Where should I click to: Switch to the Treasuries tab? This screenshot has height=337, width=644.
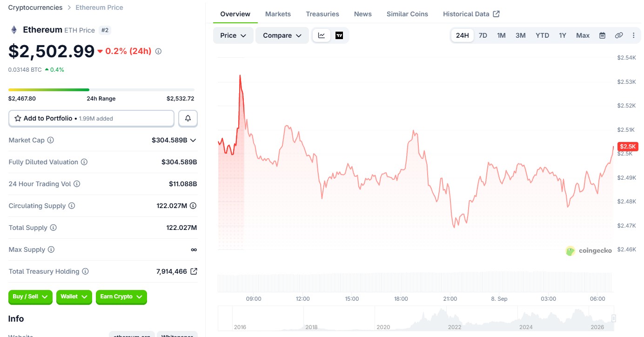point(322,14)
